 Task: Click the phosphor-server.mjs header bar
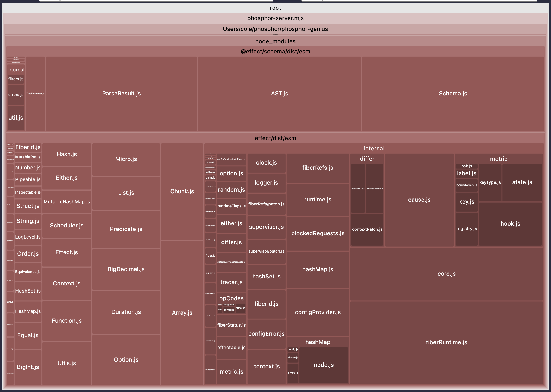275,18
